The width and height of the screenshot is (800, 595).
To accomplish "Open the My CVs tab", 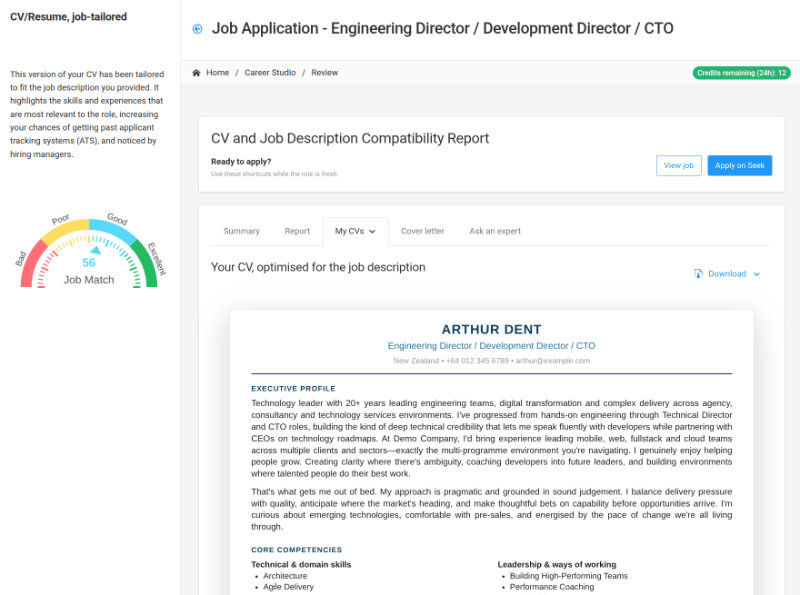I will tap(355, 231).
